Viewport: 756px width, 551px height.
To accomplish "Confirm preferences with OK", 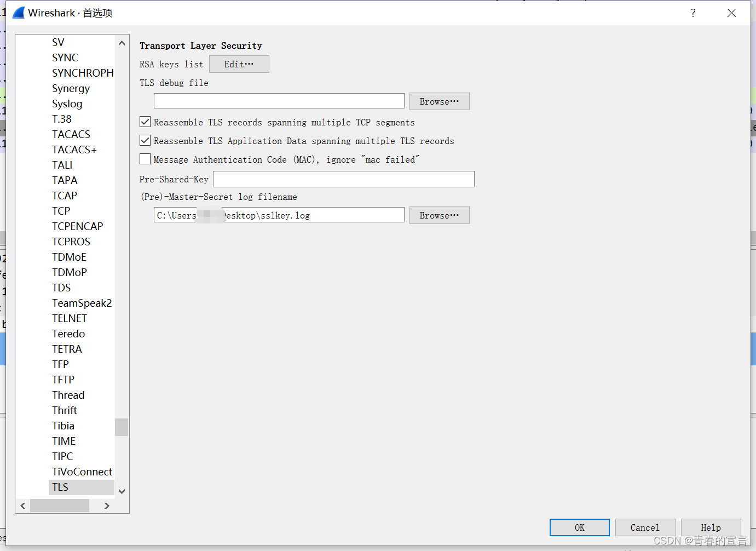I will 579,527.
